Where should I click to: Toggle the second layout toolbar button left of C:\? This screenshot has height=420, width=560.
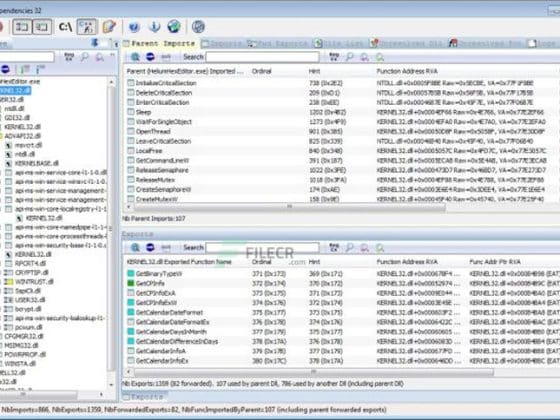[x=42, y=27]
